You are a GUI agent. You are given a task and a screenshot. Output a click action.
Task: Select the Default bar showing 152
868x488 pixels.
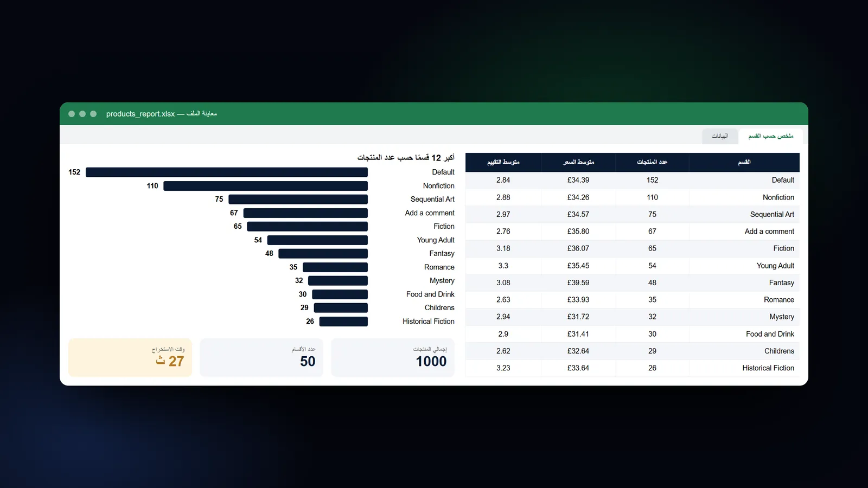[227, 172]
